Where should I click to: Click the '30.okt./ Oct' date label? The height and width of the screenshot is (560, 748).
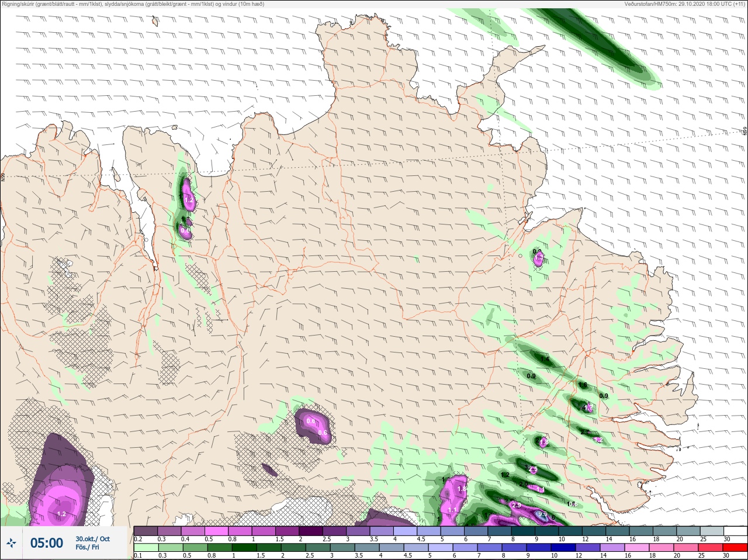coord(92,538)
